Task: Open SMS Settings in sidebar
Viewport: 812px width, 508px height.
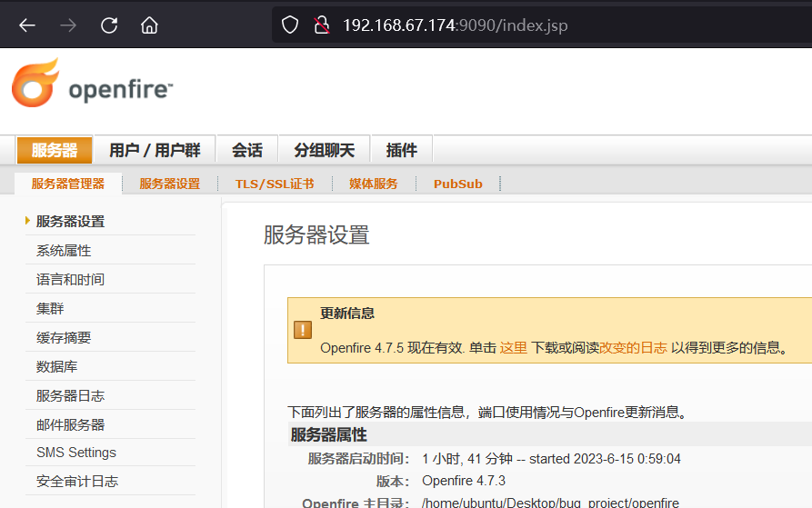Action: coord(76,453)
